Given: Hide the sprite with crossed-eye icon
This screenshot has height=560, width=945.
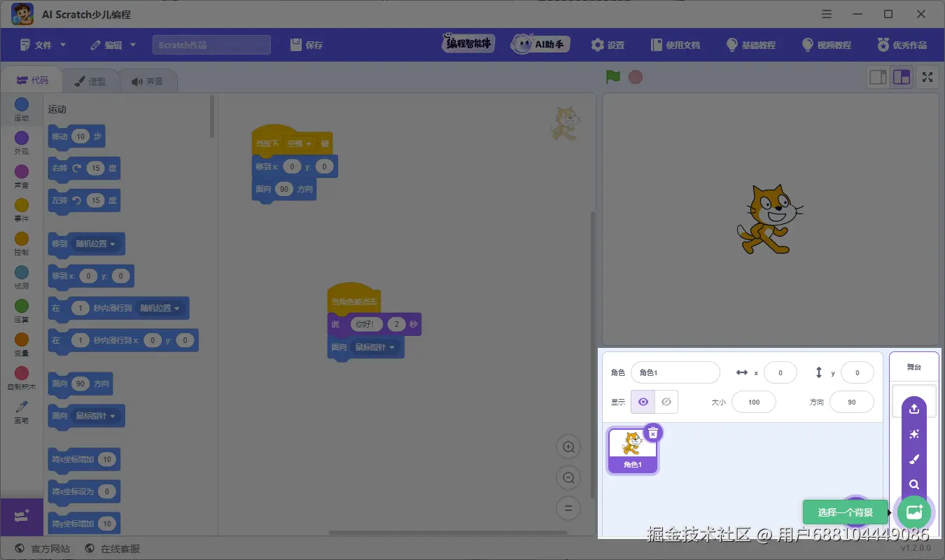Looking at the screenshot, I should (x=666, y=402).
